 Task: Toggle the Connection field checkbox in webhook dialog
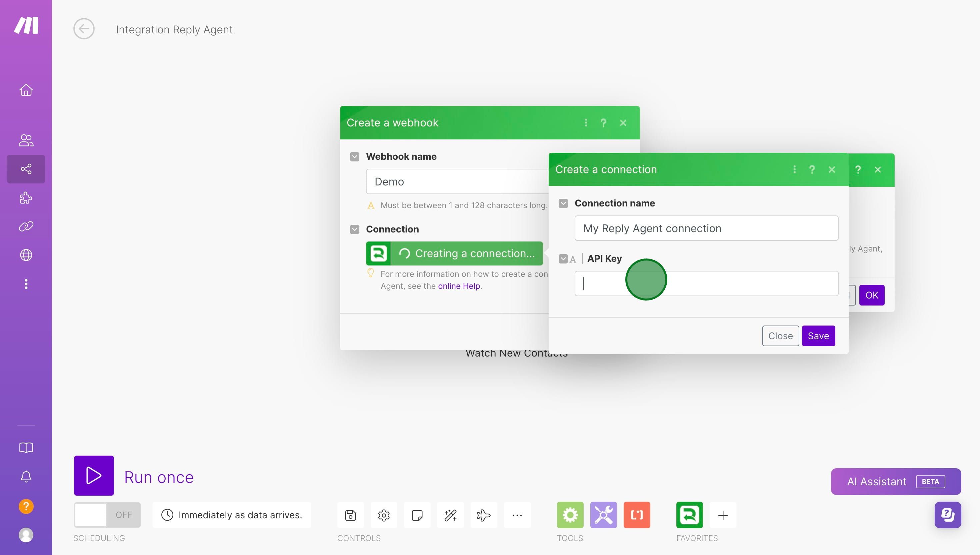(355, 229)
